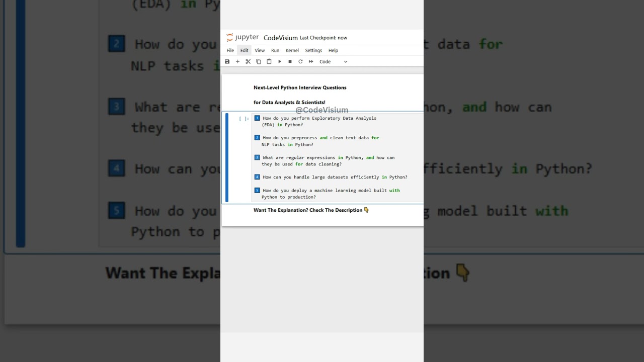Click the number 3 badge icon
The width and height of the screenshot is (644, 362).
[257, 157]
